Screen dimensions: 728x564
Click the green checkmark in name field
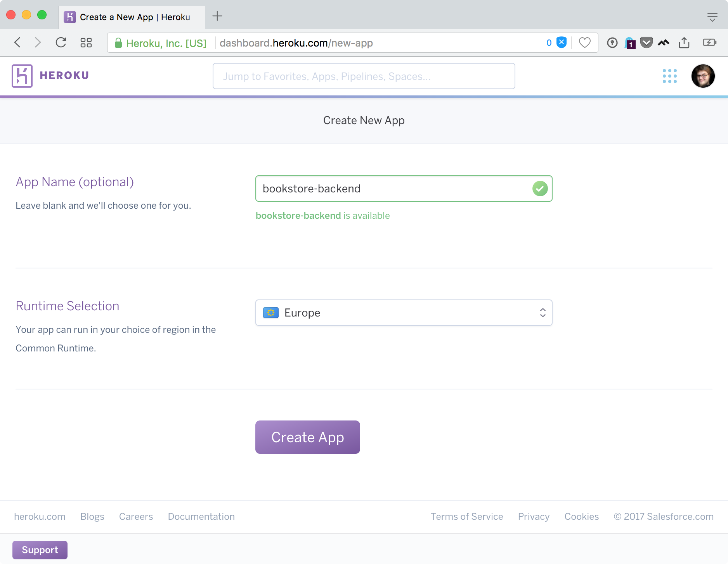click(540, 189)
